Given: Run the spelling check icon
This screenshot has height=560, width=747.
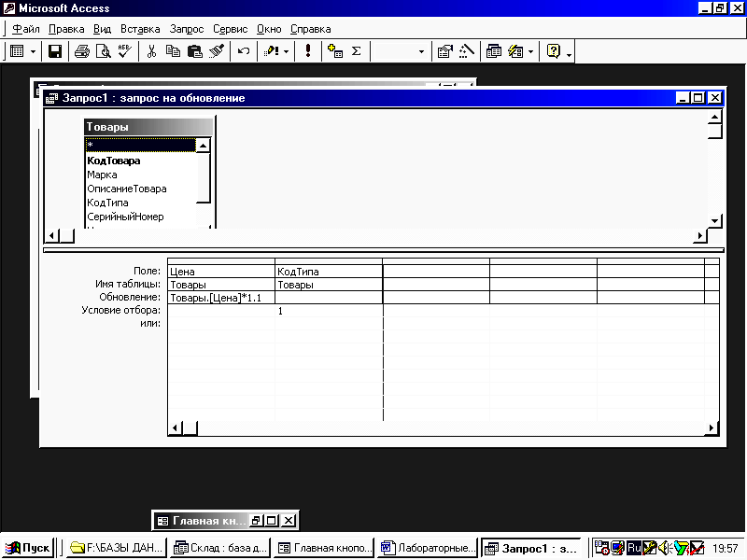Looking at the screenshot, I should pyautogui.click(x=125, y=51).
